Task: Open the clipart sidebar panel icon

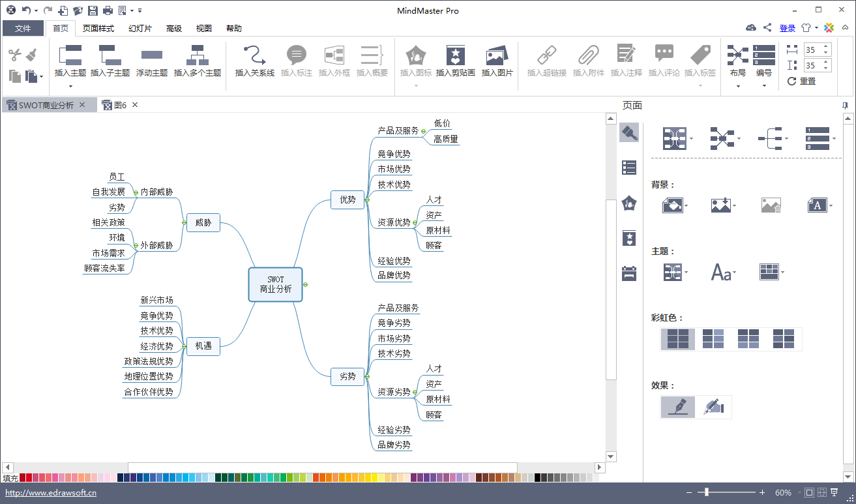Action: coord(629,238)
